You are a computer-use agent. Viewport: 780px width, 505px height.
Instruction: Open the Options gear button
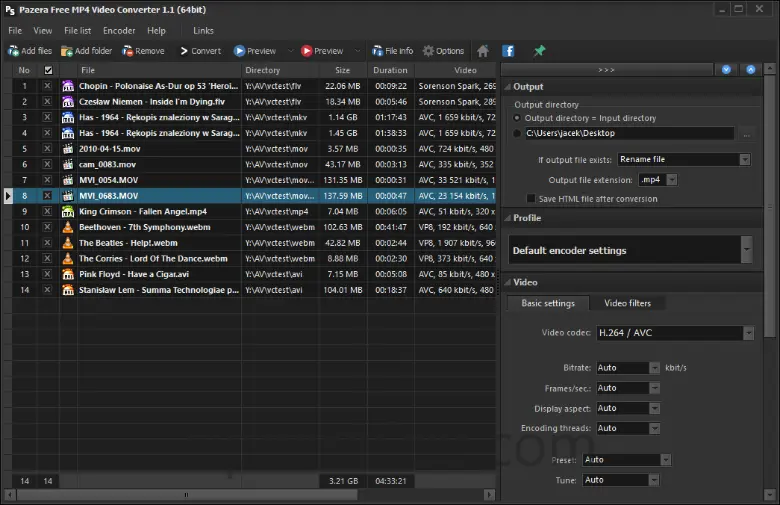pyautogui.click(x=443, y=51)
